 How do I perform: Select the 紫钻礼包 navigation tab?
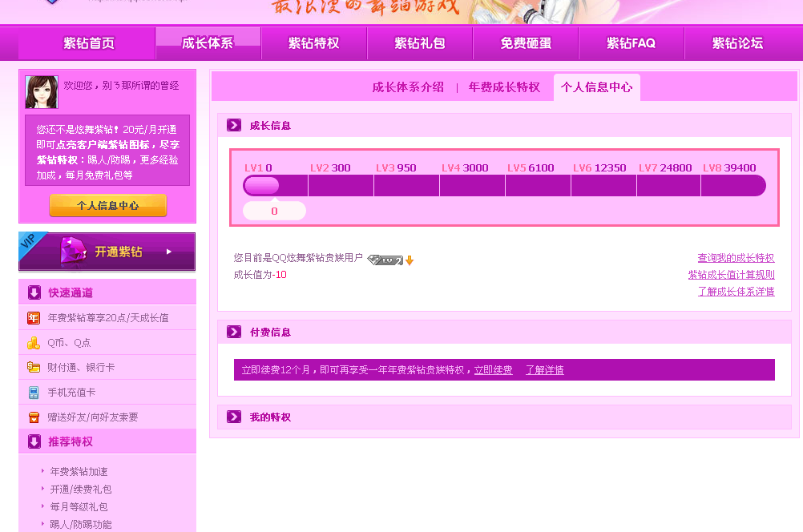pos(420,43)
